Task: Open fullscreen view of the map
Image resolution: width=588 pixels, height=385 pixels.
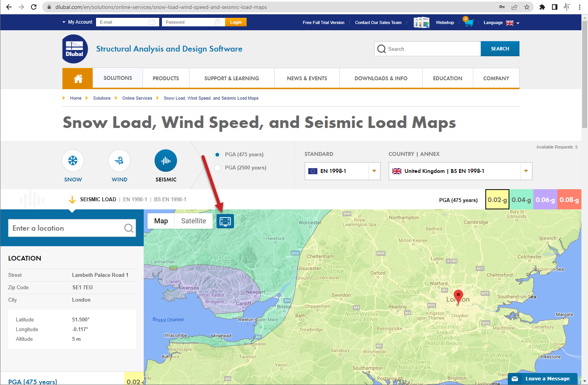Action: click(225, 221)
